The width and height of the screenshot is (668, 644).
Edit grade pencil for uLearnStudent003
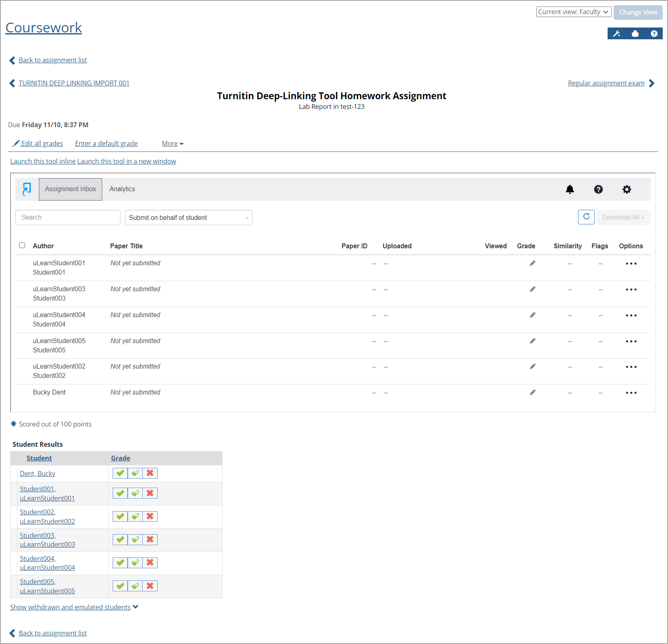click(x=533, y=289)
